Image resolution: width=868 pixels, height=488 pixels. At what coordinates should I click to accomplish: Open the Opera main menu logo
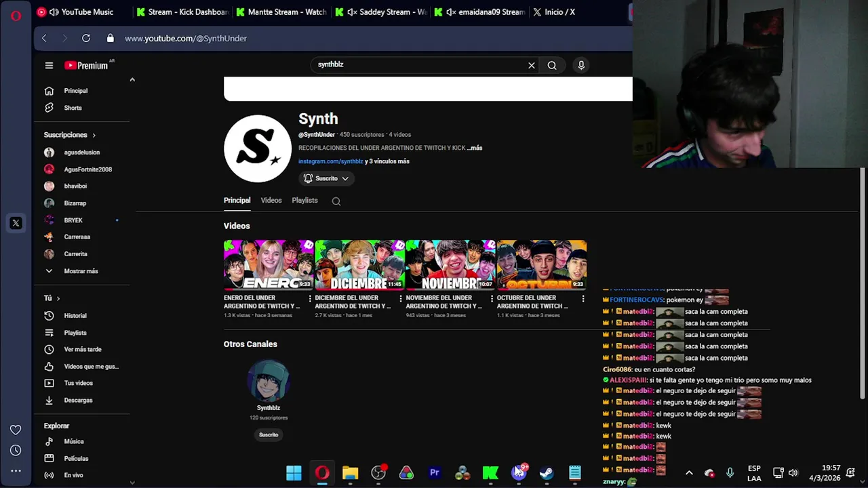click(x=16, y=15)
